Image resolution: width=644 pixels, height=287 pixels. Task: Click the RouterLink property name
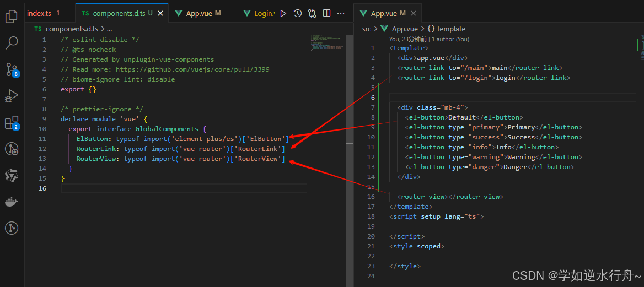pos(96,149)
